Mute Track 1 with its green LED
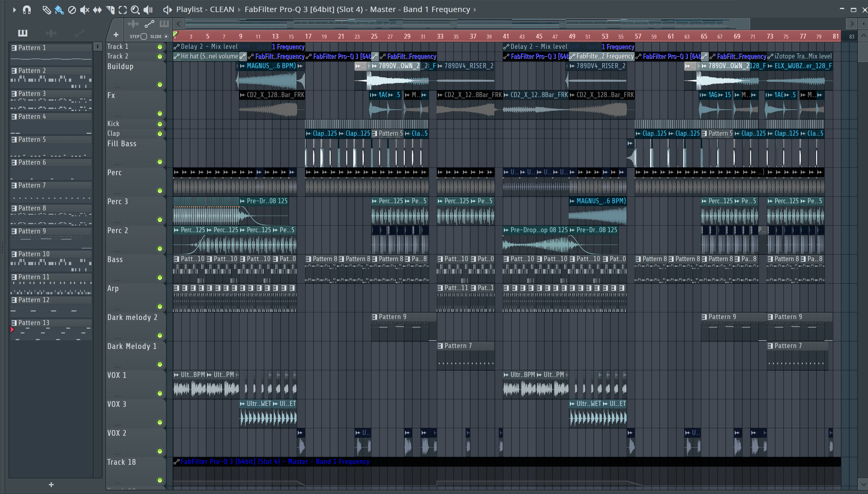This screenshot has height=494, width=868. 160,47
